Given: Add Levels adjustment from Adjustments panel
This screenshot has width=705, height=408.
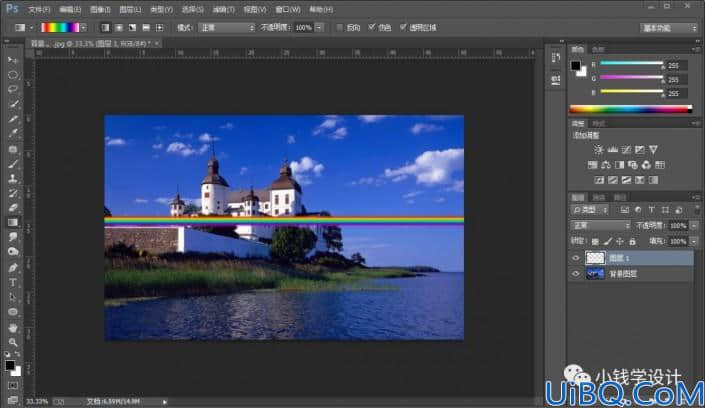Looking at the screenshot, I should click(612, 149).
